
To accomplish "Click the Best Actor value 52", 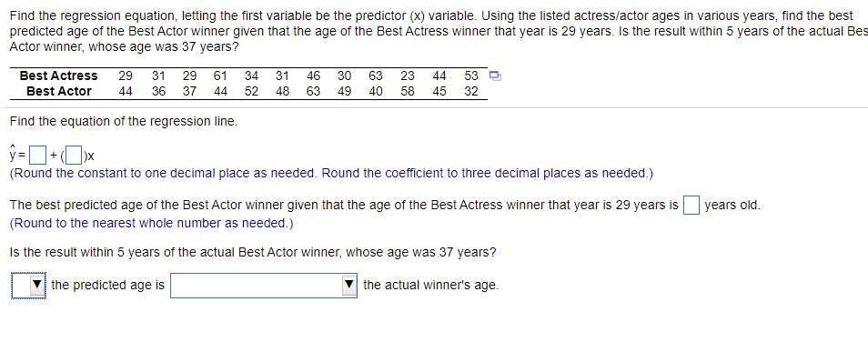I will 251,91.
